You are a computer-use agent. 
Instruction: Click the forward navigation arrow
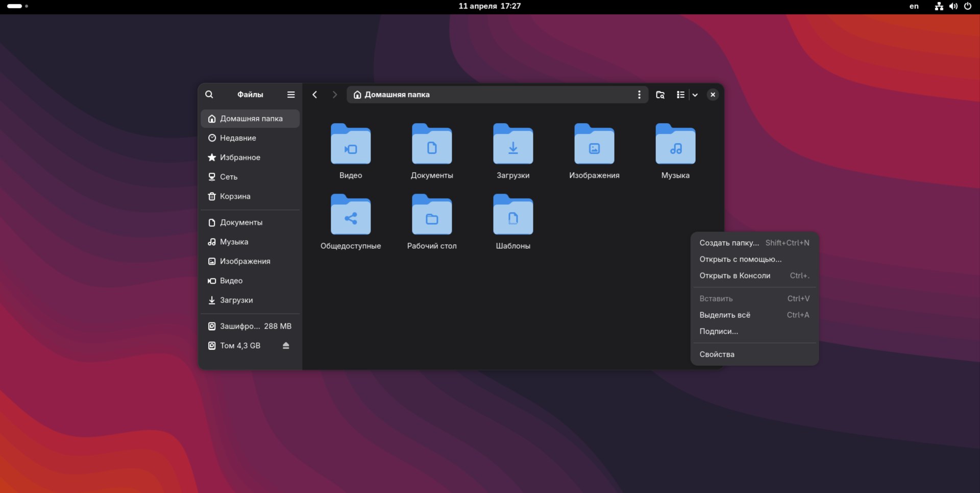pos(334,95)
